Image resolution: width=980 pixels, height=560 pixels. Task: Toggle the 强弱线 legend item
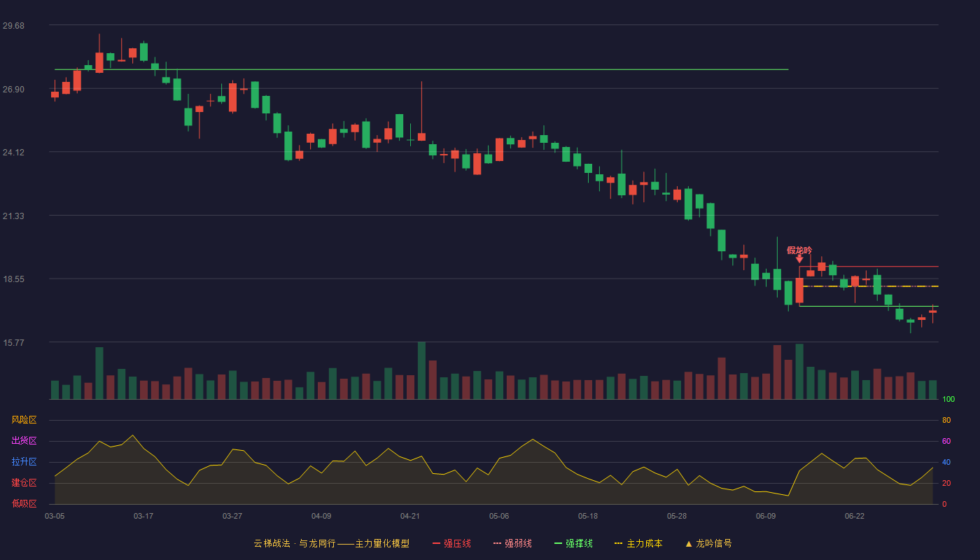[512, 543]
